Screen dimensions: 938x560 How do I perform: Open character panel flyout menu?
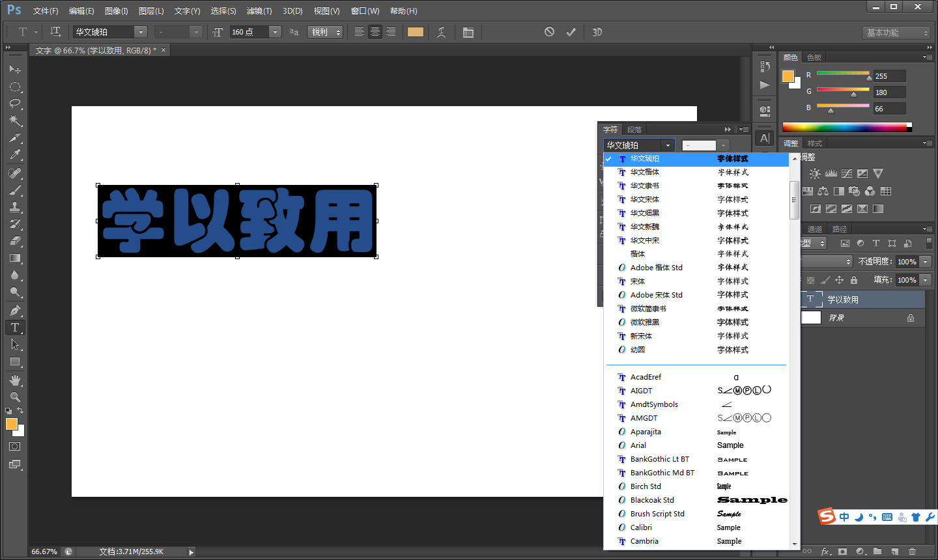(744, 130)
